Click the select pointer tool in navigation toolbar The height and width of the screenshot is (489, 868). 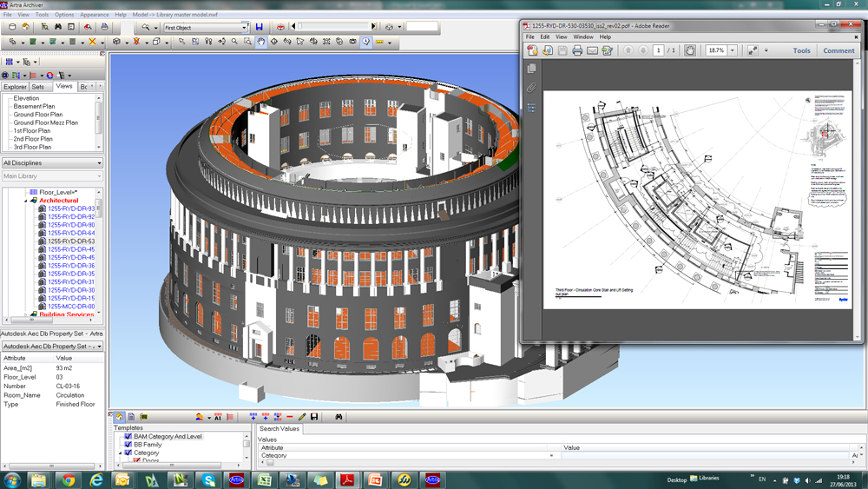(x=181, y=42)
